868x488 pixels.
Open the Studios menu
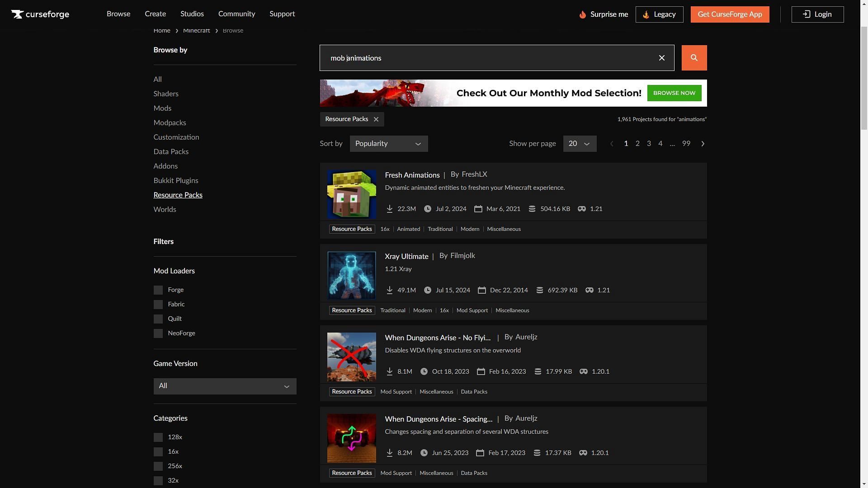192,14
